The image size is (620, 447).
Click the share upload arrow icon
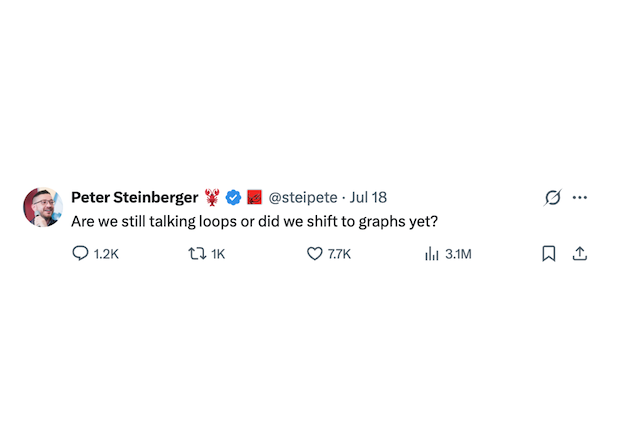580,253
